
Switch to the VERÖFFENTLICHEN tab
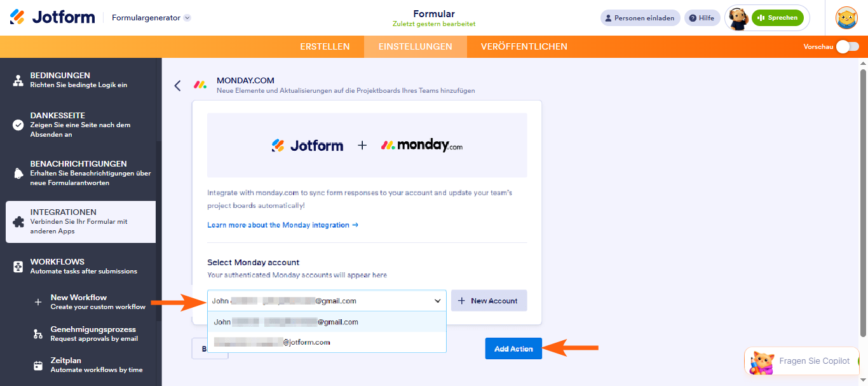(524, 46)
